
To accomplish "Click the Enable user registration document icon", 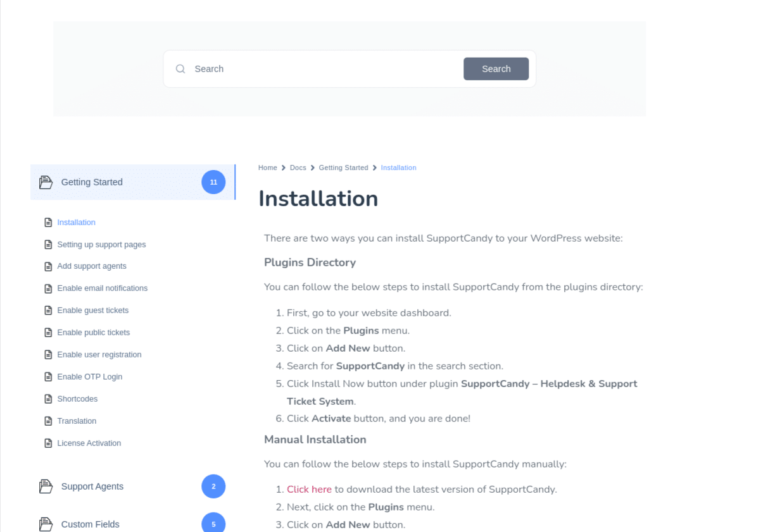I will (48, 355).
